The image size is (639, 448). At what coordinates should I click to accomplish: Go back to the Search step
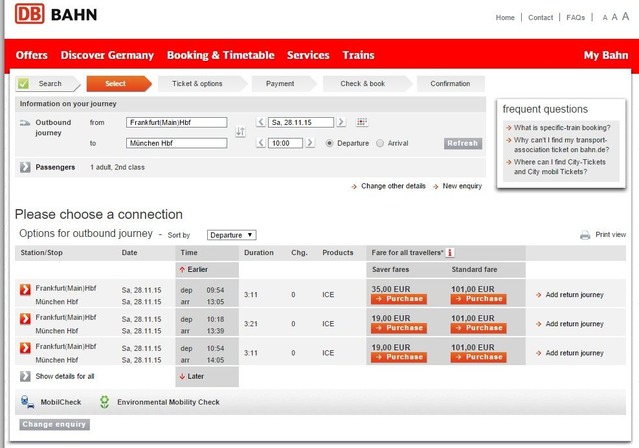(x=48, y=84)
